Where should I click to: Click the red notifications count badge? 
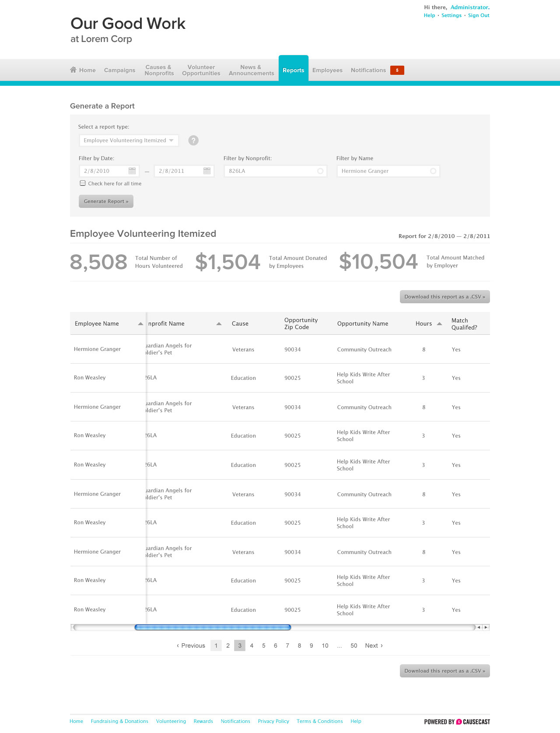click(397, 70)
